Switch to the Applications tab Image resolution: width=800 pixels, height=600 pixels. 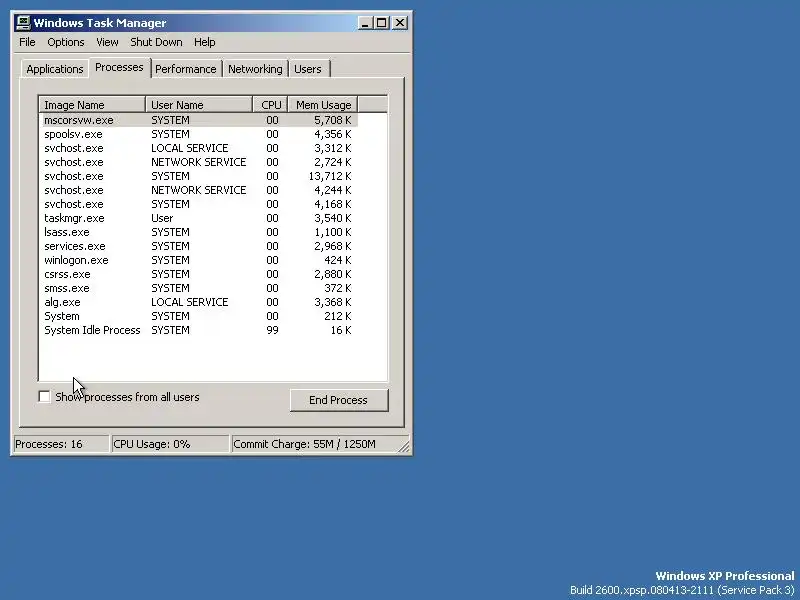click(x=55, y=69)
